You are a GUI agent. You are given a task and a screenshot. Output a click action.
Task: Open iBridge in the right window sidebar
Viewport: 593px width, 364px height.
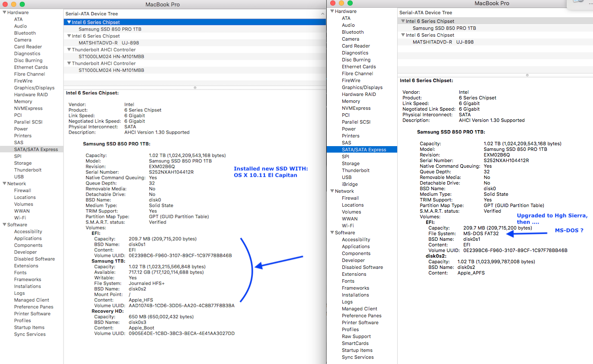tap(350, 184)
